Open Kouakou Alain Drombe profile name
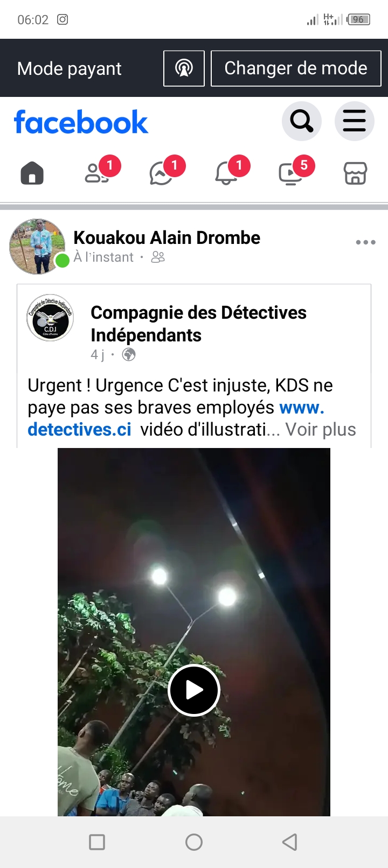The width and height of the screenshot is (388, 868). click(167, 237)
